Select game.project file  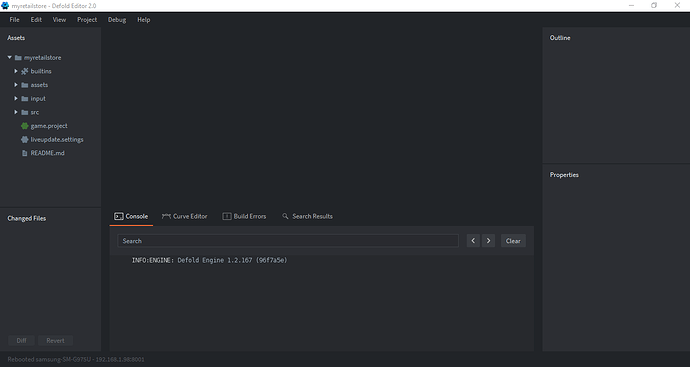tap(49, 126)
